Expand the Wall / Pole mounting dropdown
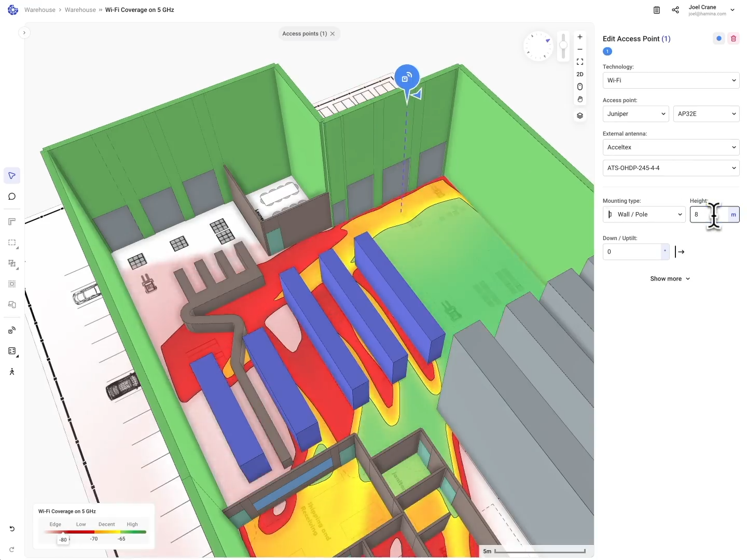The image size is (747, 560). [x=644, y=215]
